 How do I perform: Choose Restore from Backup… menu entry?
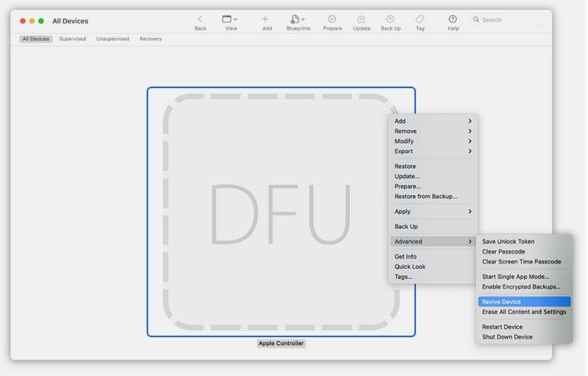(425, 196)
